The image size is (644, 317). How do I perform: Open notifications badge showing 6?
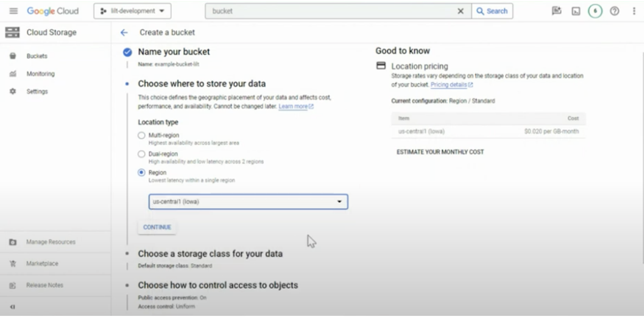coord(595,11)
